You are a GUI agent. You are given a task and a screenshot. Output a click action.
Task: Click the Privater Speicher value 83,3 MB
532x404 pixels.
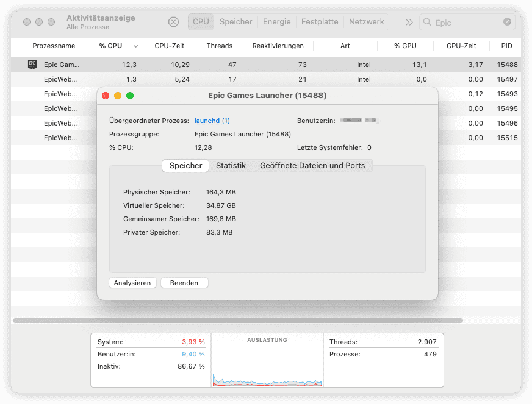(x=219, y=232)
